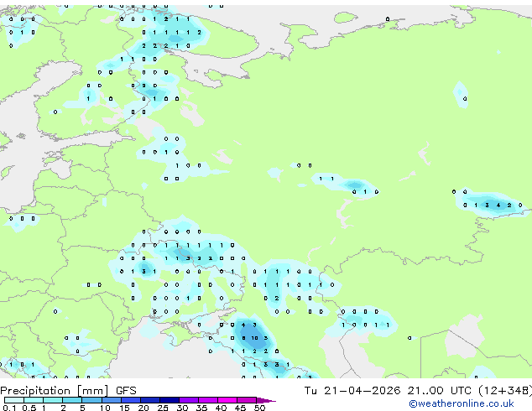Screen dimensions: 532x411
Task: Click the '20' legend scale label
Action: pyautogui.click(x=143, y=408)
